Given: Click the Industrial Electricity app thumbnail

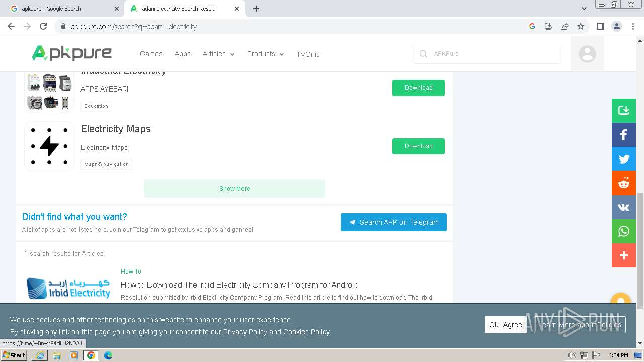Looking at the screenshot, I should point(49,92).
